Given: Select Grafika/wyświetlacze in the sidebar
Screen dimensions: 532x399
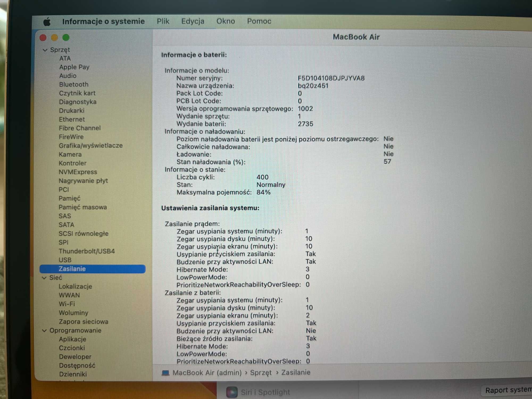Looking at the screenshot, I should 91,146.
